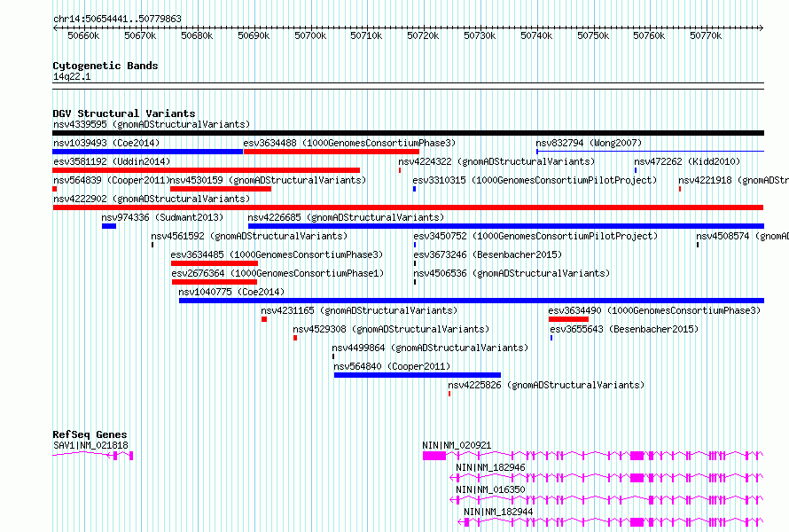Screen dimensions: 789x532
Task: Open the NIN|NM_182946 transcript label
Action: 490,467
